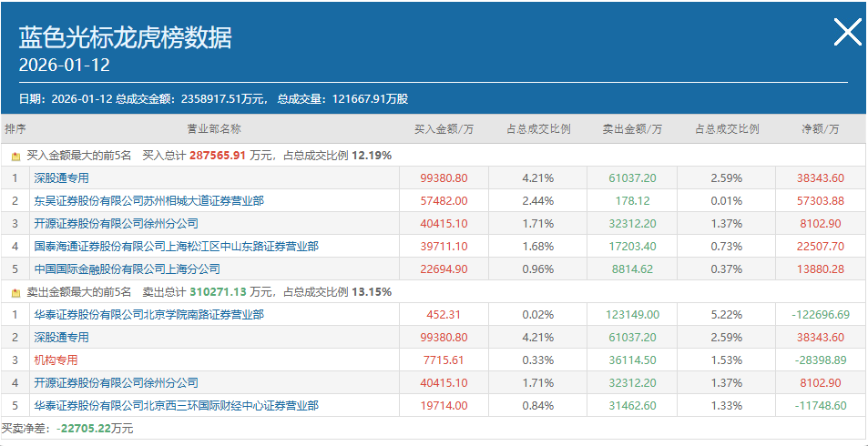Select 0.01% sell ratio cell

pos(727,201)
